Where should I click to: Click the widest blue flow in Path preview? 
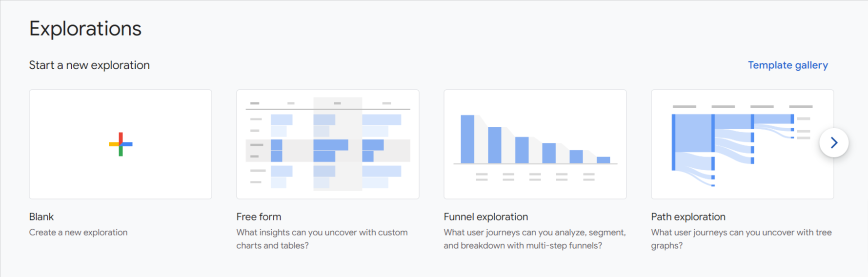(693, 133)
